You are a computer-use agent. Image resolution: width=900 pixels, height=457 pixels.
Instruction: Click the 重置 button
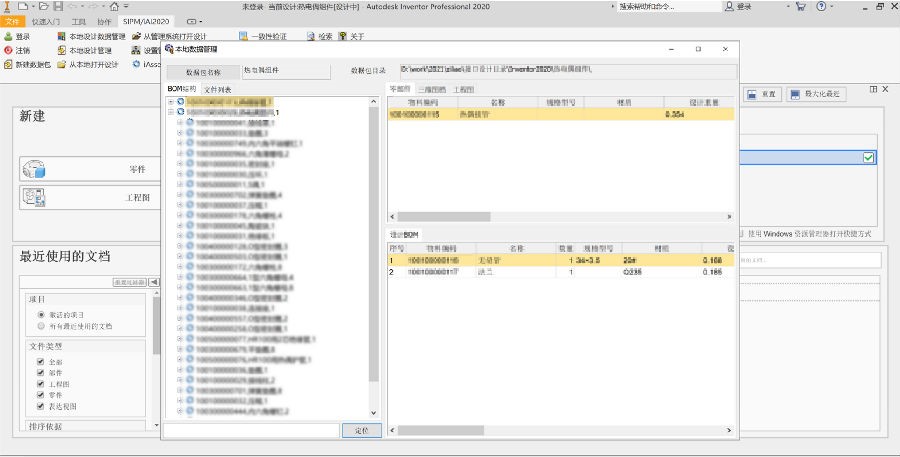765,94
